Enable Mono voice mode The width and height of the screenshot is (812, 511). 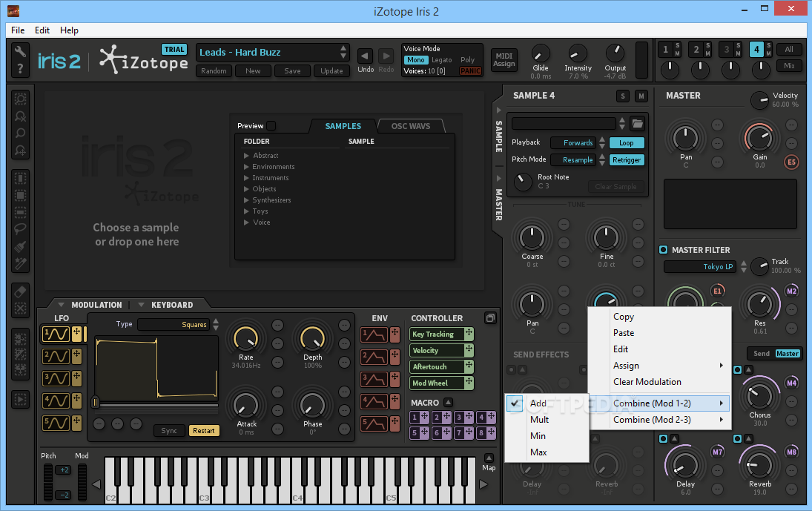click(415, 60)
